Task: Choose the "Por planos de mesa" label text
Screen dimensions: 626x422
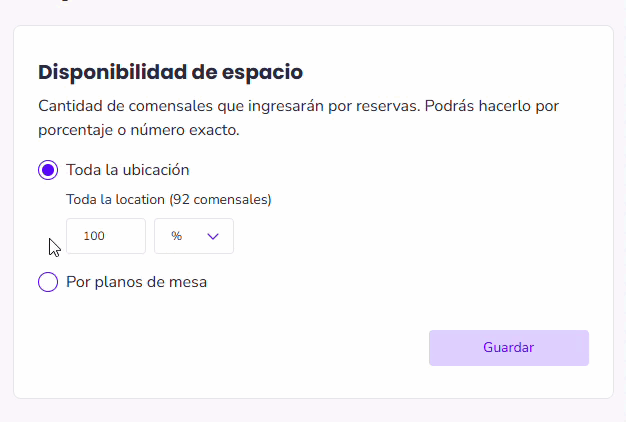Action: (136, 282)
